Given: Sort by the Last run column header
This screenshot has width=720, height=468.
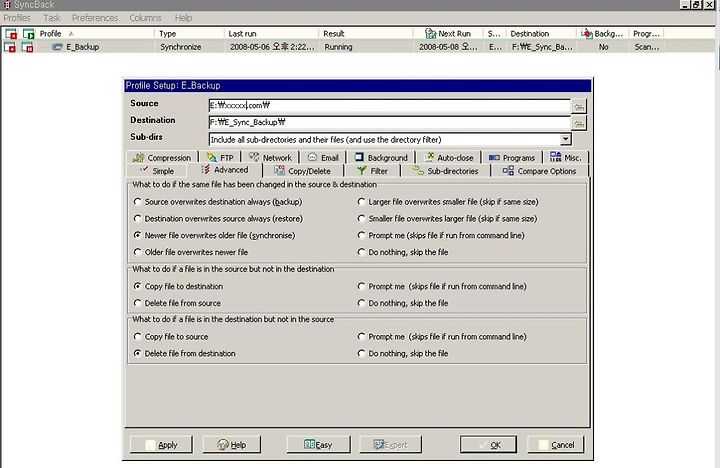Looking at the screenshot, I should (271, 34).
